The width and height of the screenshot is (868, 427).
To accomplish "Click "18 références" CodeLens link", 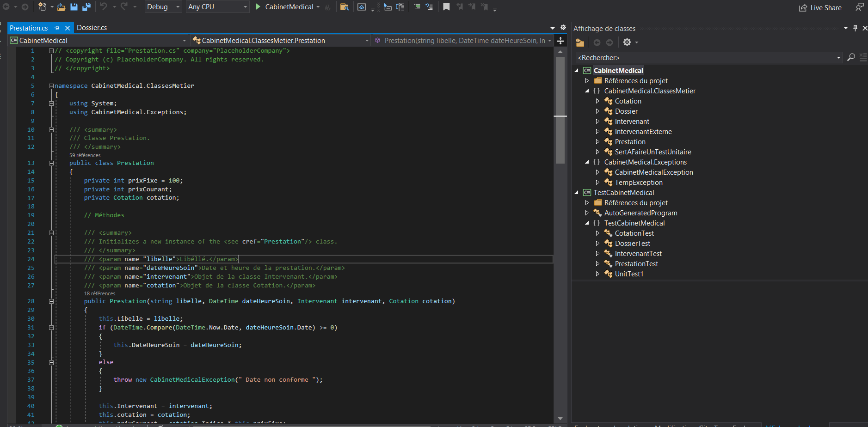I will tap(99, 293).
